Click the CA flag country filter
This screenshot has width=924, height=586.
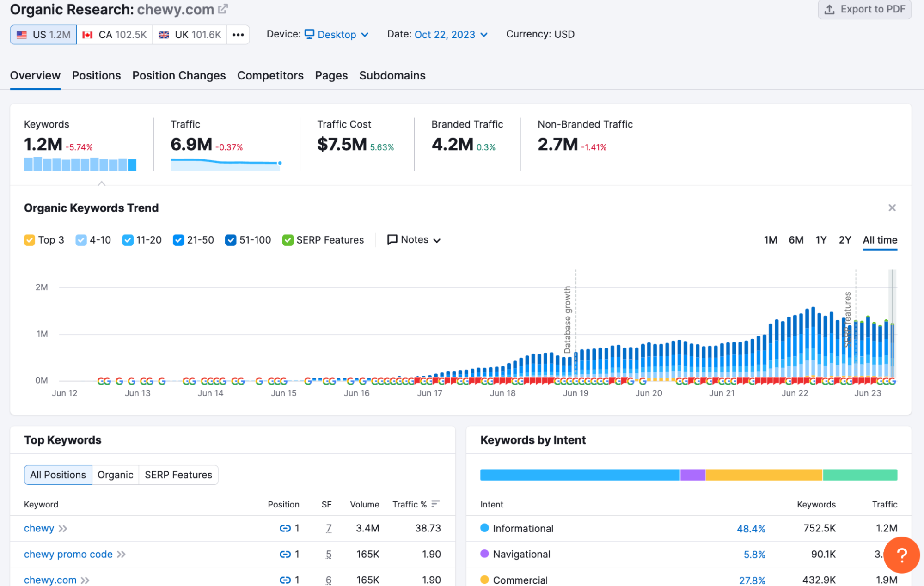(x=88, y=34)
